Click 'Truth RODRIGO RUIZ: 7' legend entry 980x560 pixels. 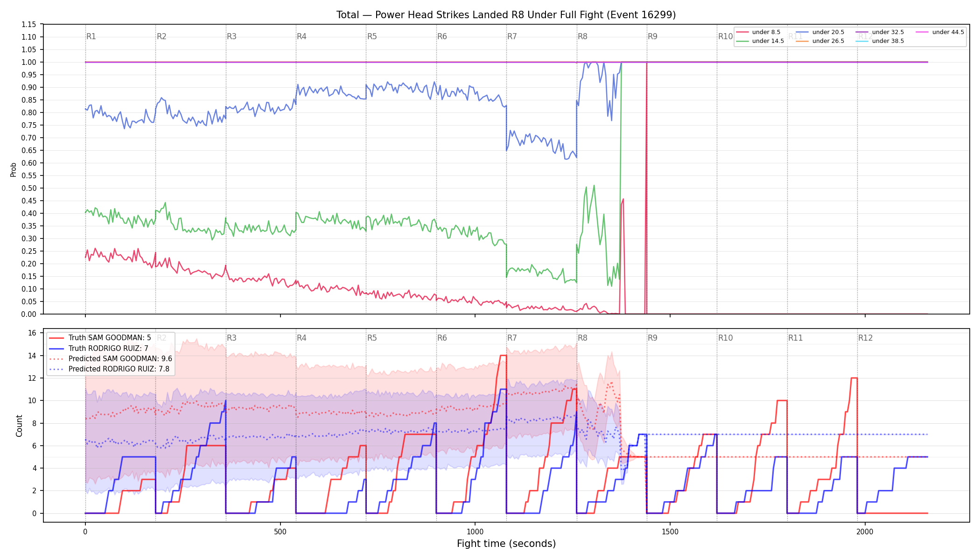click(x=108, y=349)
